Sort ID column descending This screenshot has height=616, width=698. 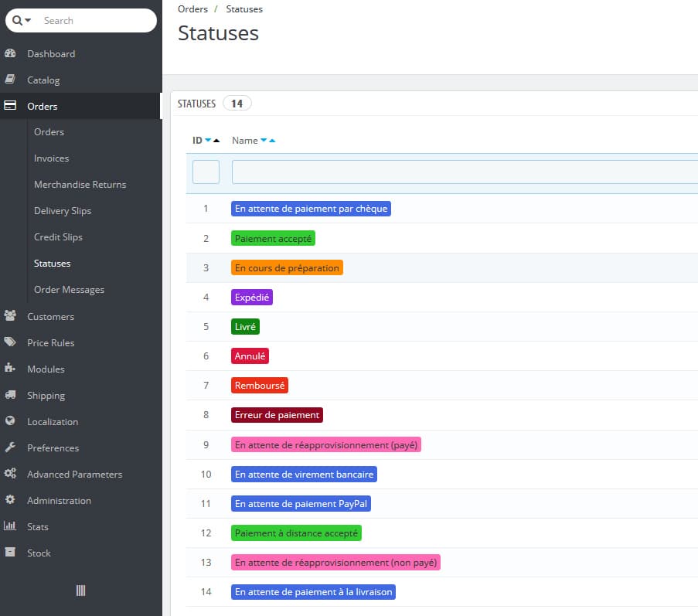[x=208, y=141]
